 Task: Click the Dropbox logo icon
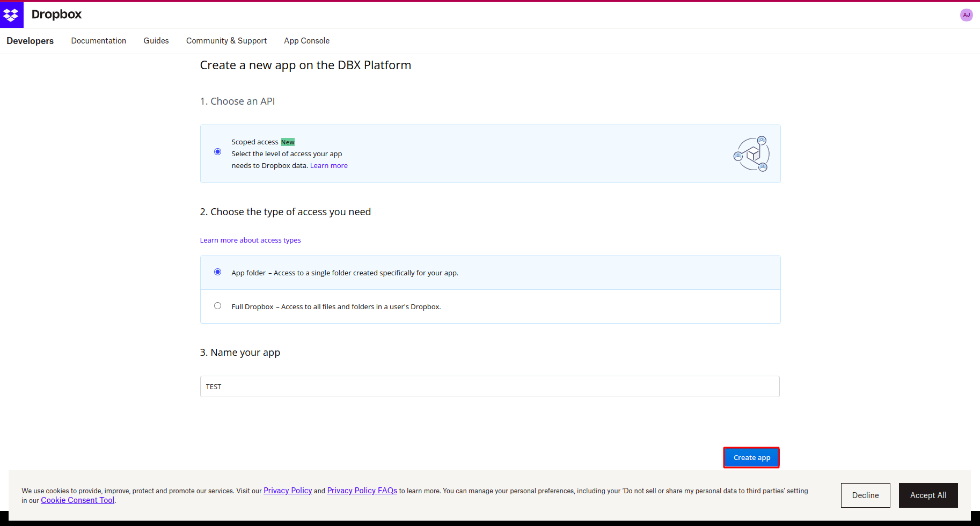11,15
